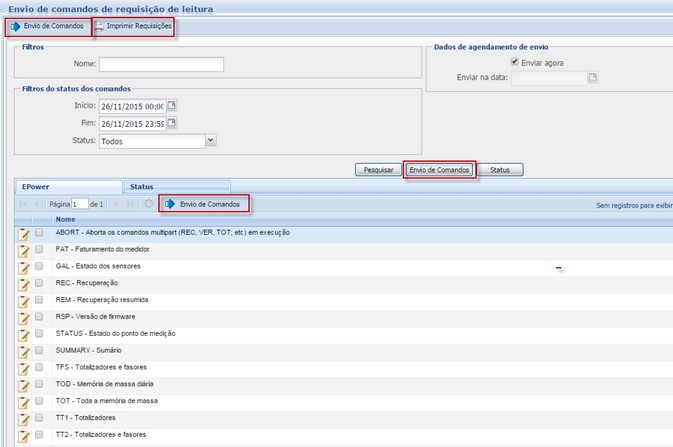Image resolution: width=673 pixels, height=447 pixels.
Task: Click the Pesquisar button
Action: coord(378,170)
